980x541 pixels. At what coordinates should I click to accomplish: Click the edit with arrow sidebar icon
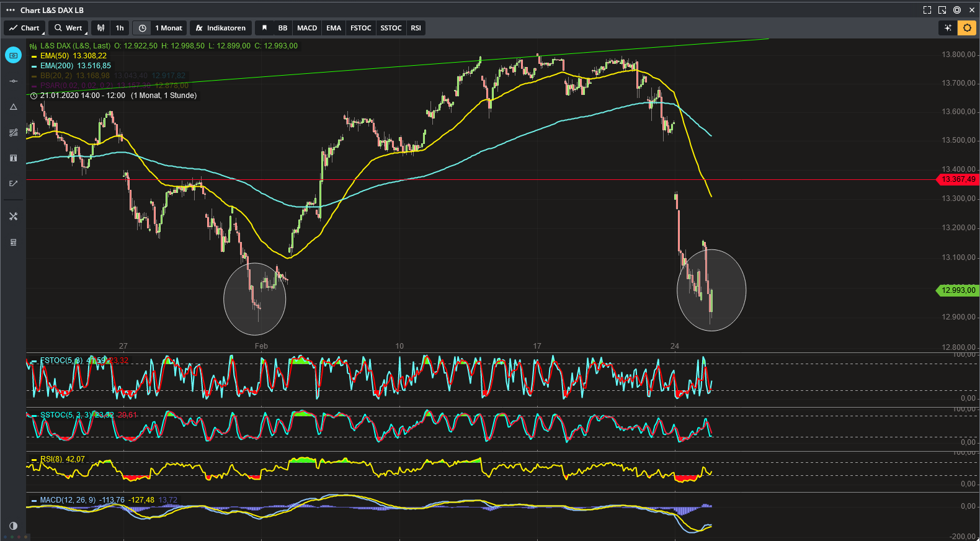(13, 184)
